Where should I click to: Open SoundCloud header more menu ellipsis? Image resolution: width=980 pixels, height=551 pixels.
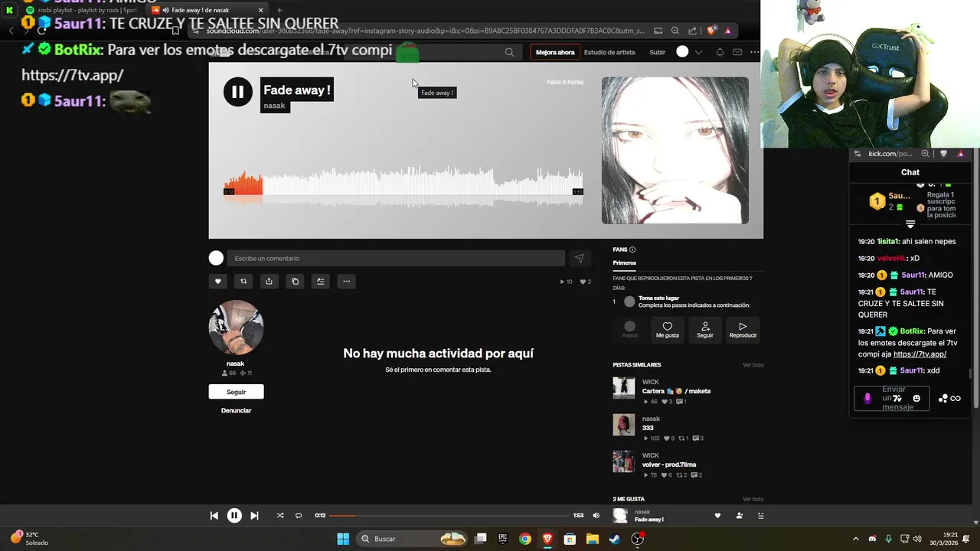tap(755, 52)
